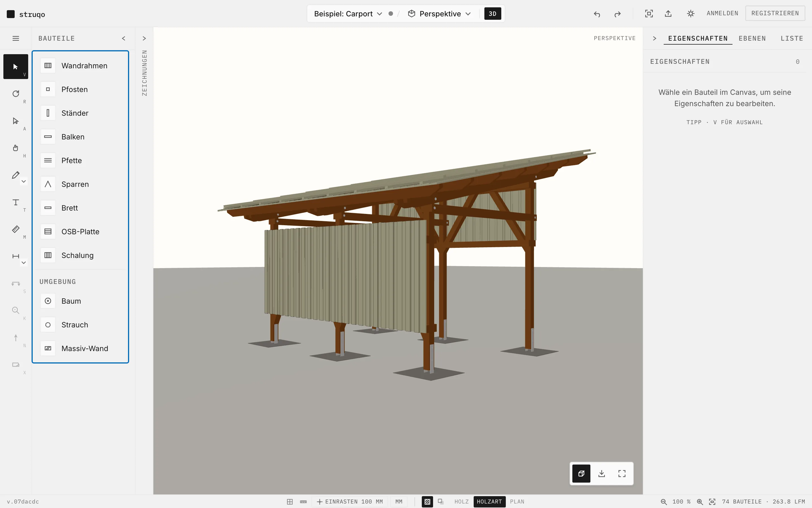Switch to the Ebenen tab
Viewport: 812px width, 508px height.
[752, 38]
